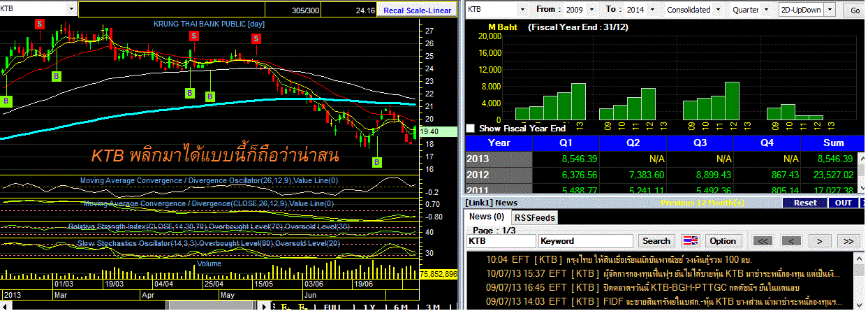Click the lowest green B buy marker
The height and width of the screenshot is (311, 868).
(377, 162)
